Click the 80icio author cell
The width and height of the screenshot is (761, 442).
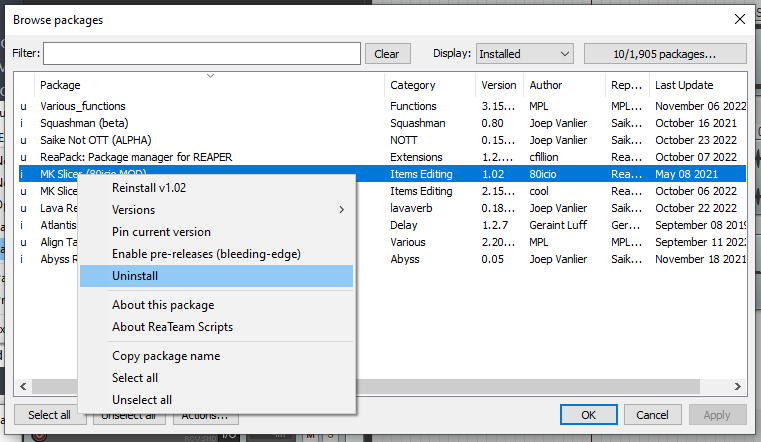543,174
